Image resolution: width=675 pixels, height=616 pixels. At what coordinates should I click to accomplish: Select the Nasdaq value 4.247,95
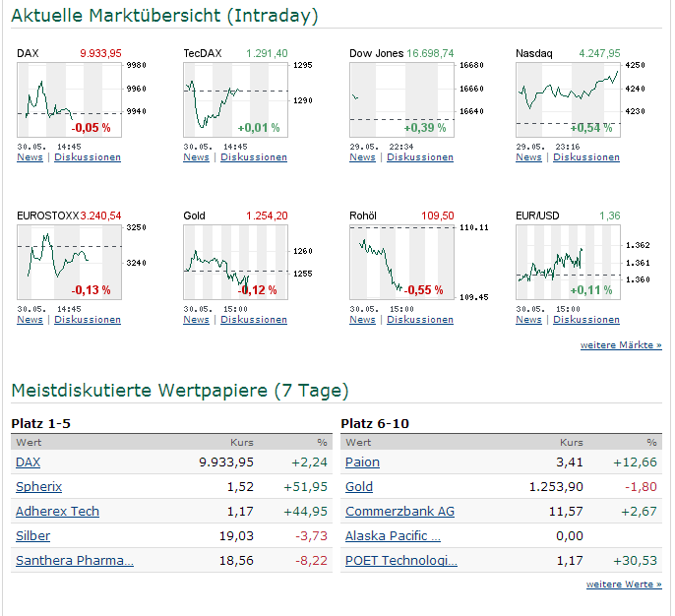pos(599,53)
